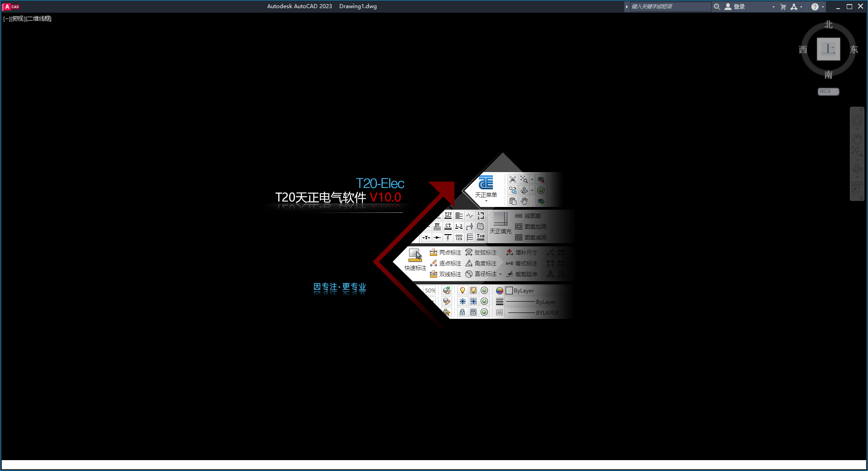Viewport: 868px width, 471px height.
Task: Click the 上 top face of ViewCube
Action: (x=828, y=49)
